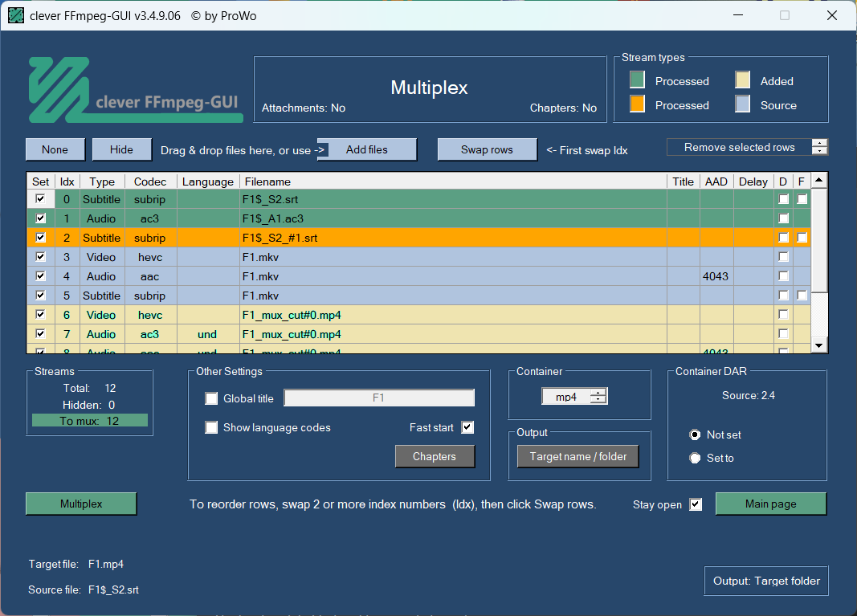
Task: Click the Codec column header
Action: pyautogui.click(x=150, y=182)
